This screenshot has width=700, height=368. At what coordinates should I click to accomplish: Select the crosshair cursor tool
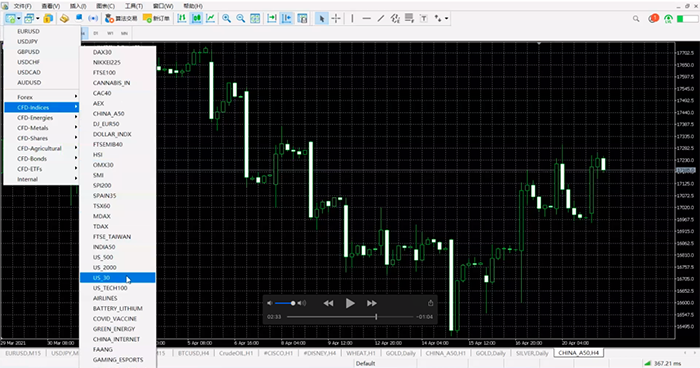pos(336,18)
